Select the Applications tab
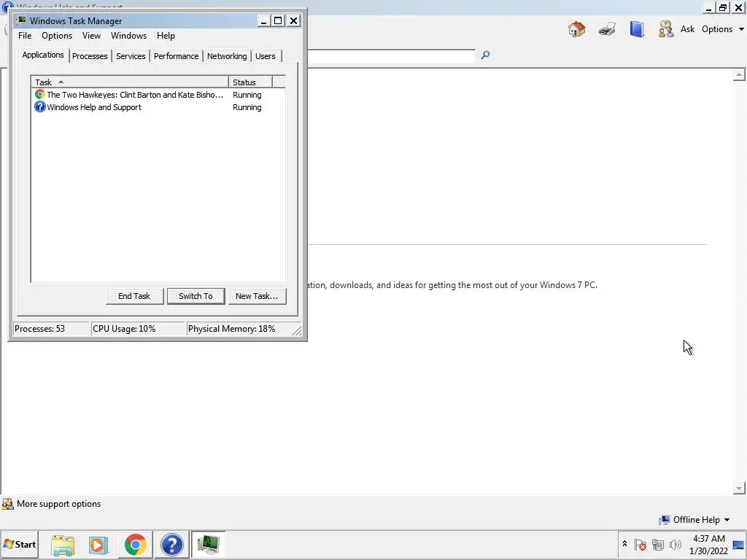 [x=43, y=55]
